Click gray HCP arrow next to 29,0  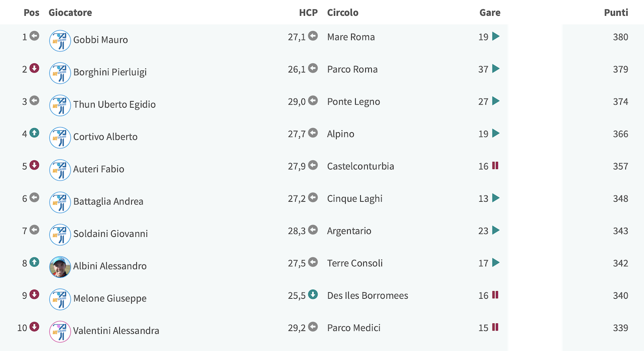point(313,101)
